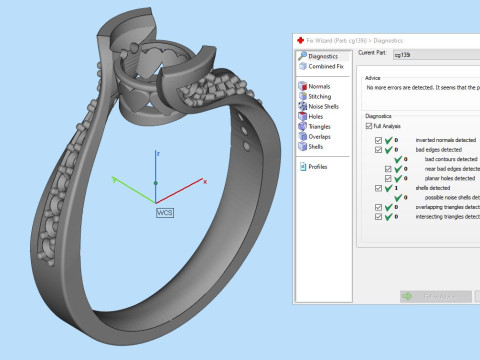Click the Overlaps cube icon
Image resolution: width=480 pixels, height=360 pixels.
point(303,136)
